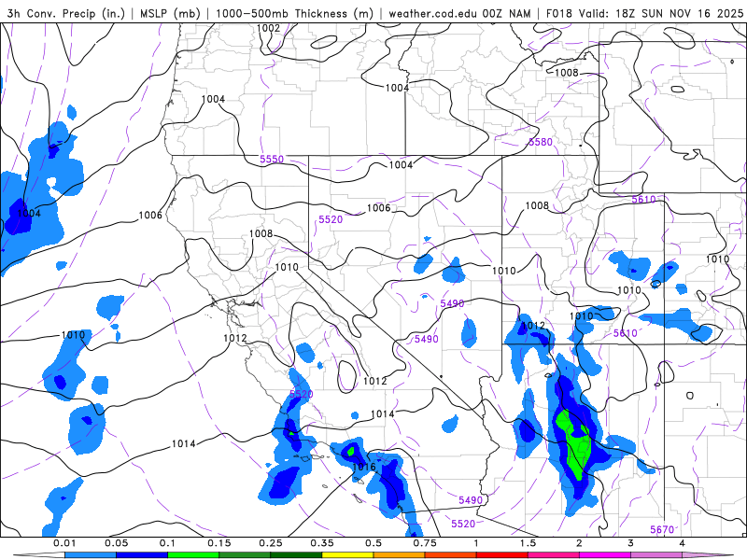747x560 pixels.
Task: Select the '1000-500mb Thickness (m)' header text
Action: point(294,13)
